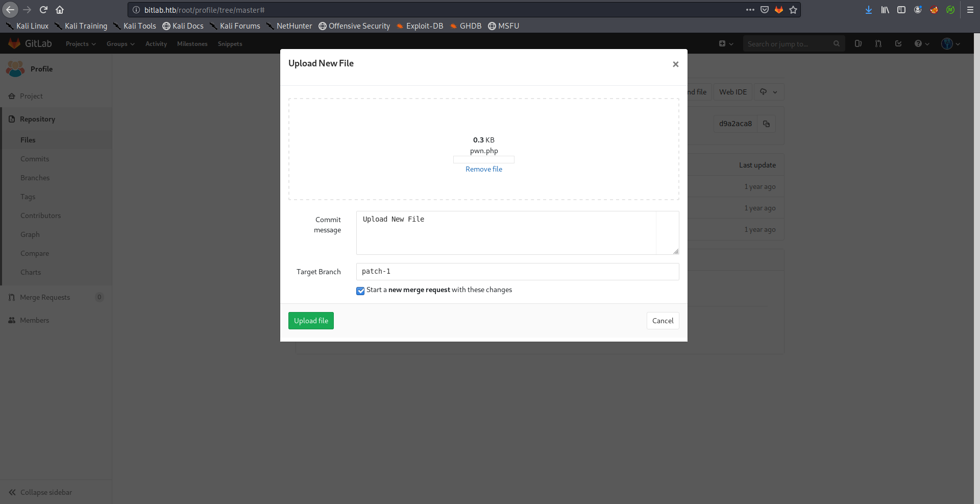Bookmark page with the star icon

(x=793, y=10)
